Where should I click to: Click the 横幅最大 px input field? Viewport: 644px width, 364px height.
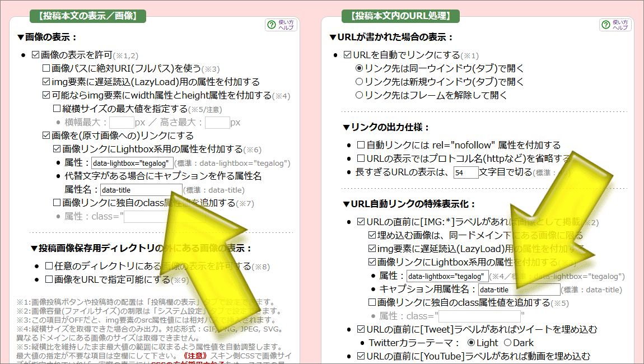pos(122,123)
